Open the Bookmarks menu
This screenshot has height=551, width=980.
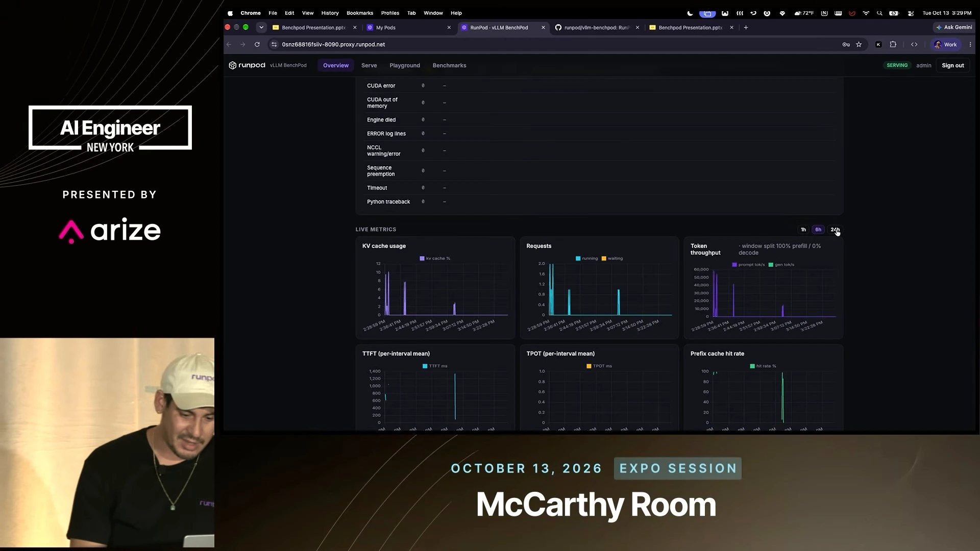point(360,13)
